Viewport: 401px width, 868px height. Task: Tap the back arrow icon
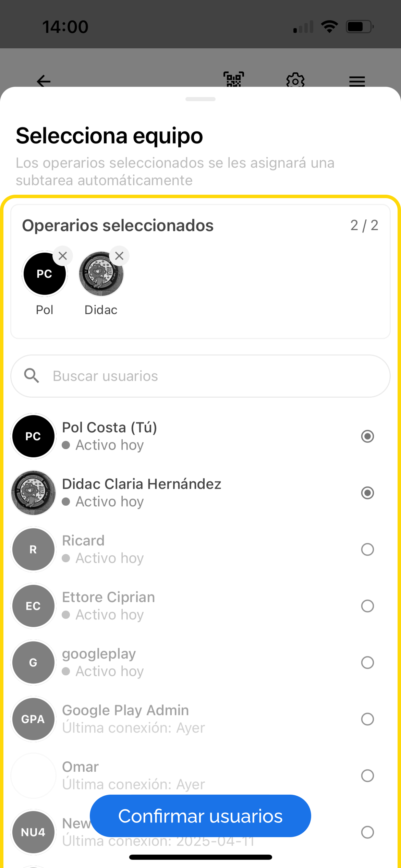pos(44,81)
